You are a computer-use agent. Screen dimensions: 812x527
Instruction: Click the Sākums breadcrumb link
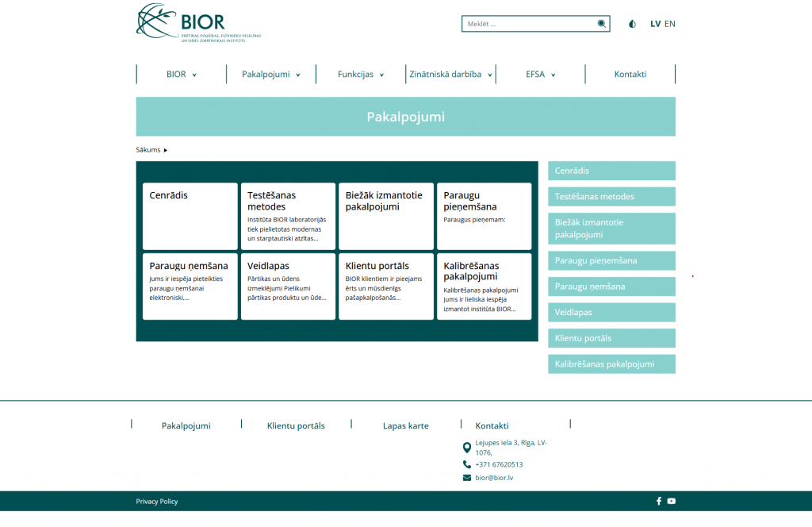[x=148, y=150]
